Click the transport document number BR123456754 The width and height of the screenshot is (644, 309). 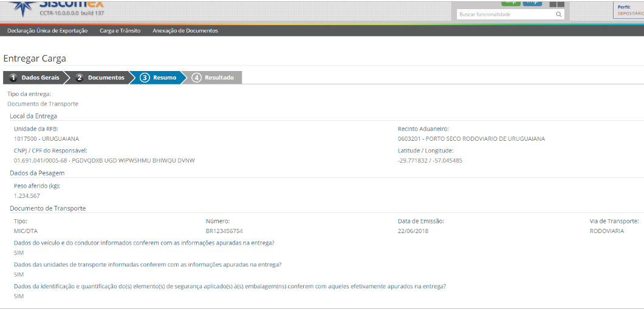click(x=224, y=231)
